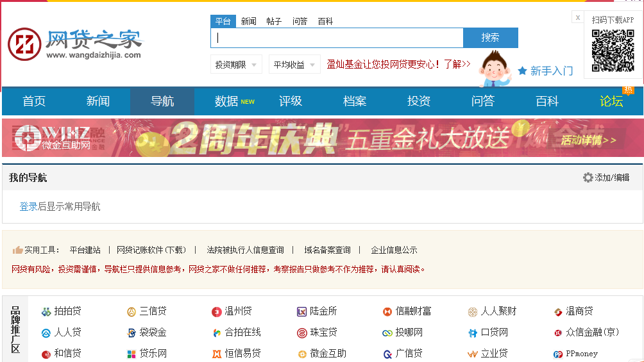This screenshot has height=362, width=644.
Task: Click the 人人贷 logo icon
Action: click(x=46, y=333)
